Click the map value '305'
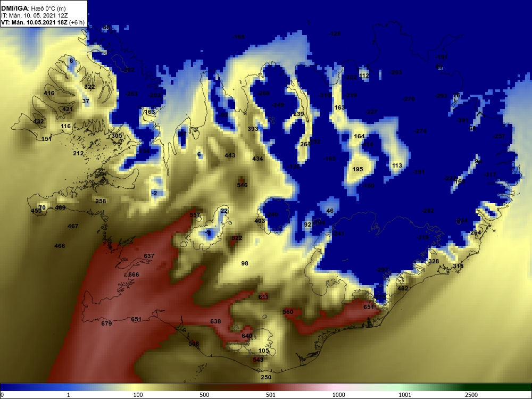 click(x=117, y=136)
